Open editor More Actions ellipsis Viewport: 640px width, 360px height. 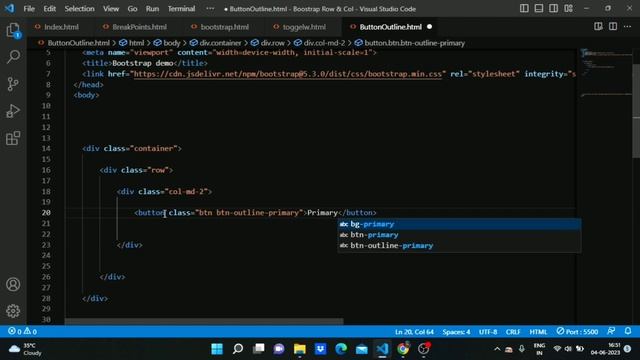(x=627, y=27)
